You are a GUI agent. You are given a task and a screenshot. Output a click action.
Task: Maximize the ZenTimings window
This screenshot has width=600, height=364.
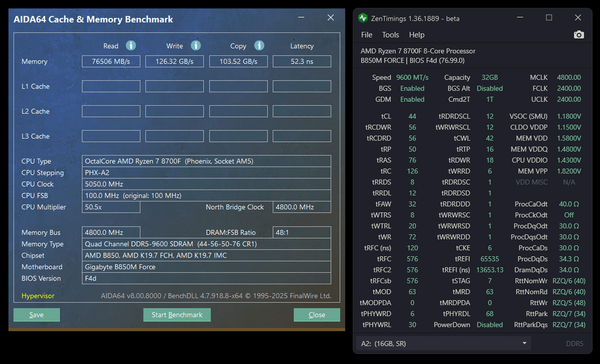549,18
